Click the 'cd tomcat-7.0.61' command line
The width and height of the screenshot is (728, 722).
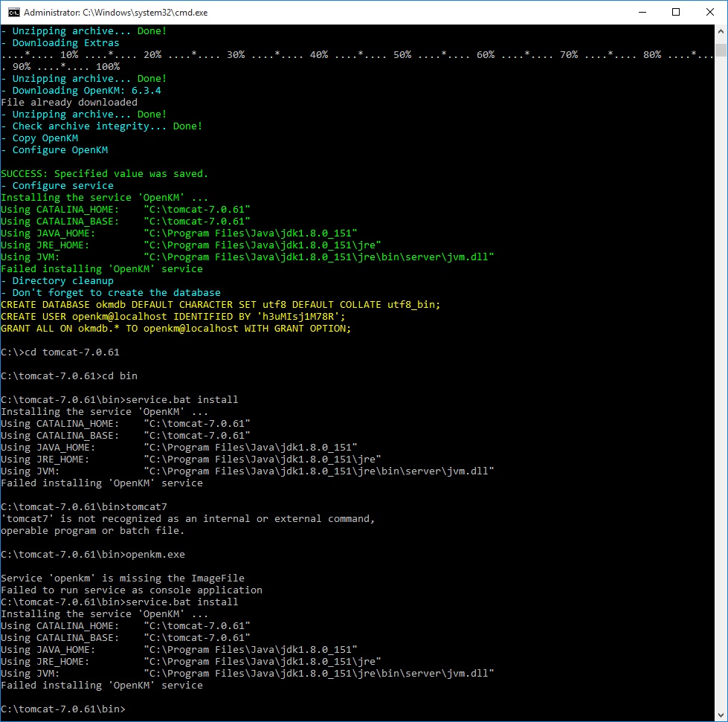point(60,352)
